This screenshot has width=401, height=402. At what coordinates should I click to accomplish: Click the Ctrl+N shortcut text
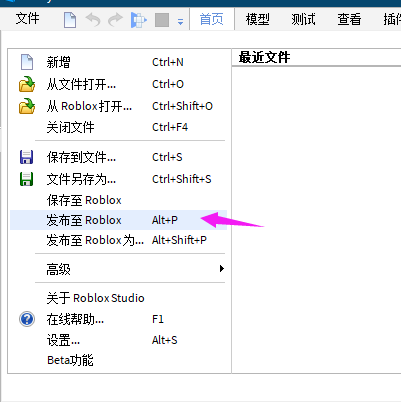click(168, 62)
